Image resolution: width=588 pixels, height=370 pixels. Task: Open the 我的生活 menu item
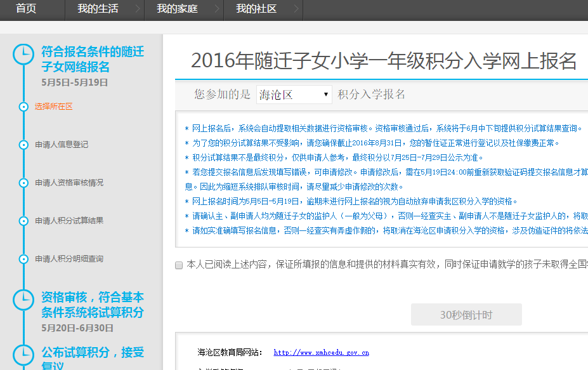(97, 9)
